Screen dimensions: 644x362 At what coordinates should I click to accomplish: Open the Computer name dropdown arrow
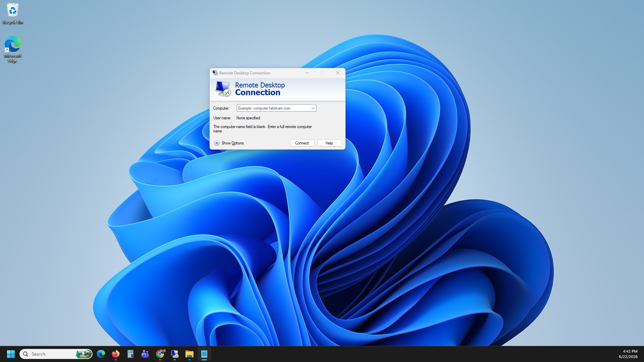click(313, 108)
